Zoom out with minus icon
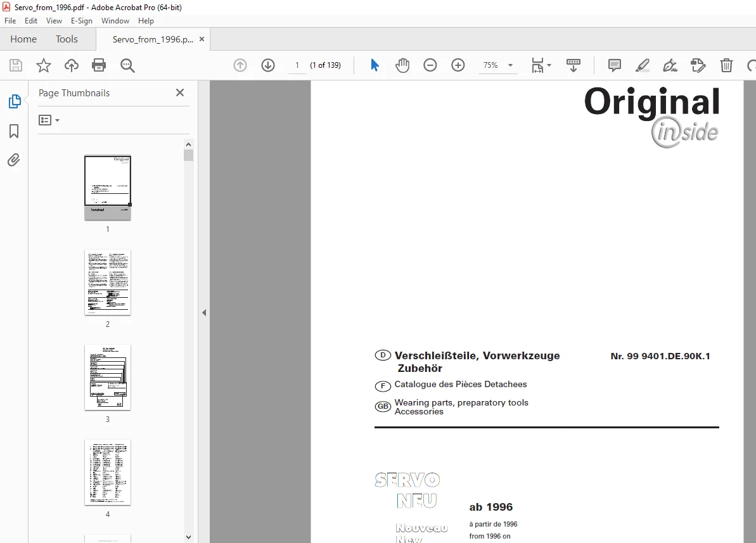The image size is (756, 543). coord(430,65)
